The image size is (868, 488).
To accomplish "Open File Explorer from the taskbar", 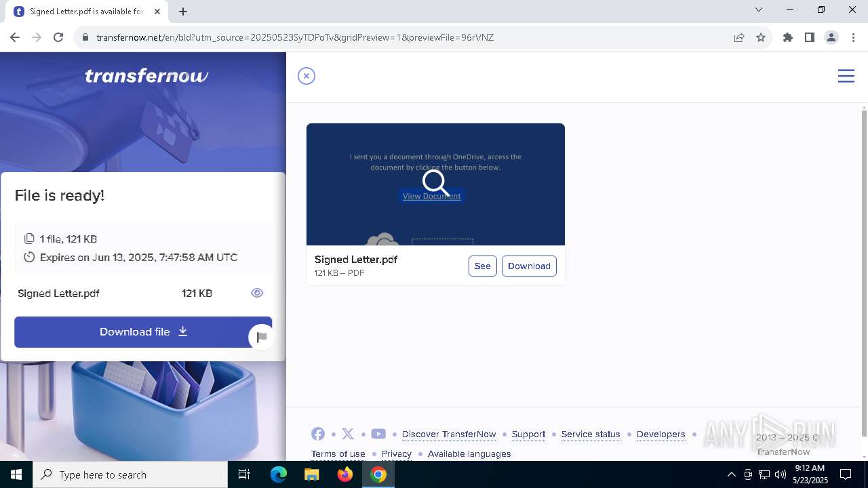I will 311,474.
